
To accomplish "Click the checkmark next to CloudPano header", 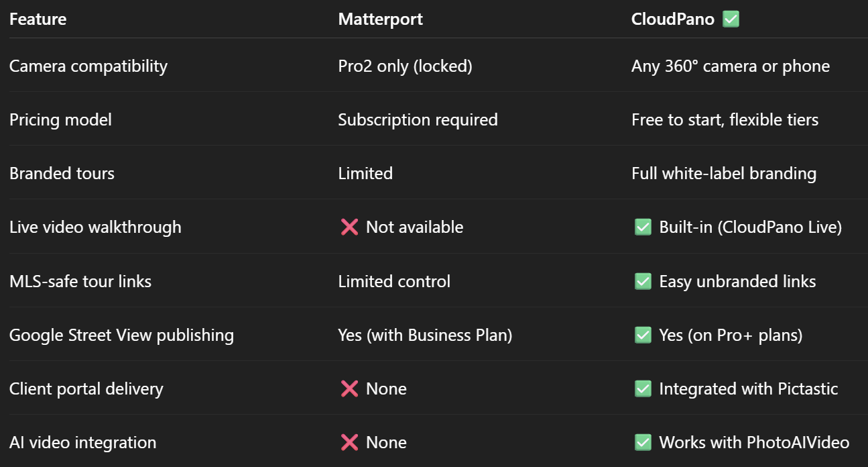I will pos(731,19).
